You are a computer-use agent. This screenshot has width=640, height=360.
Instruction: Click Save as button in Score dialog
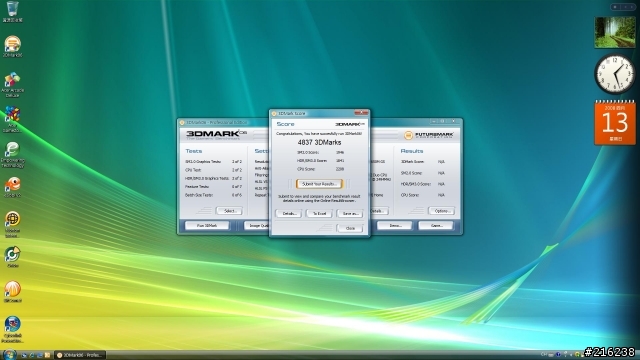coord(350,213)
